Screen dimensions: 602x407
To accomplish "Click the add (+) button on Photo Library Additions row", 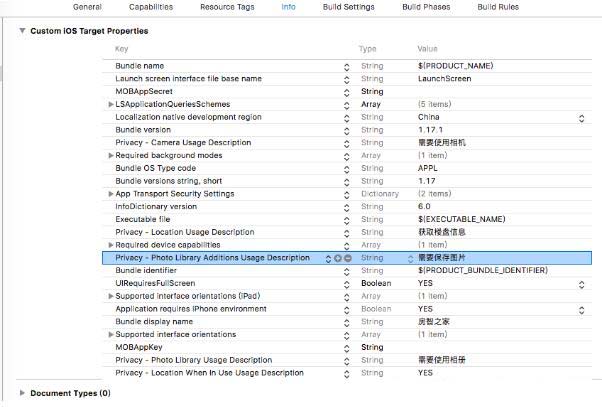I will coord(338,258).
